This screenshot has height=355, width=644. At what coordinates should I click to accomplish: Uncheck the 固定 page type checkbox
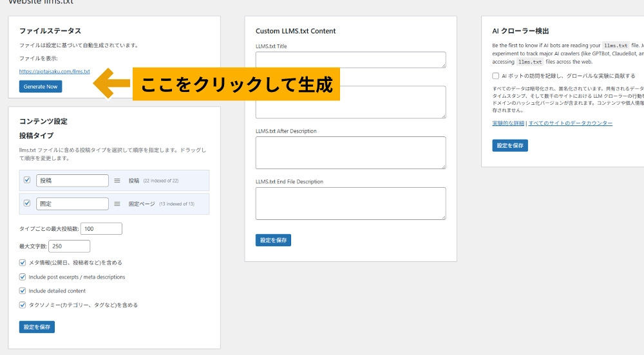click(27, 203)
